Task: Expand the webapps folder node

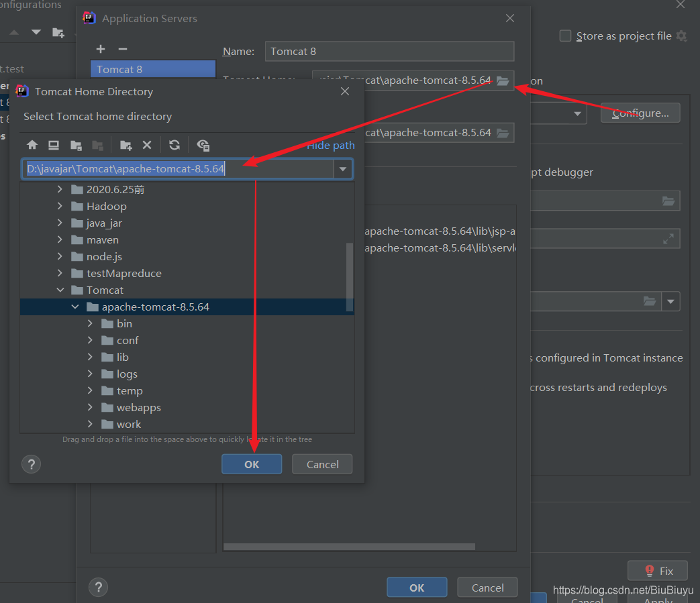Action: click(90, 407)
